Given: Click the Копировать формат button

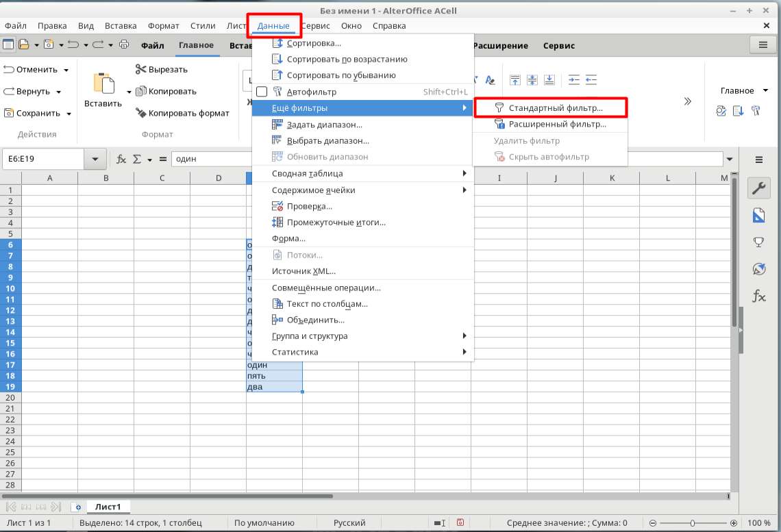Looking at the screenshot, I should pyautogui.click(x=182, y=113).
